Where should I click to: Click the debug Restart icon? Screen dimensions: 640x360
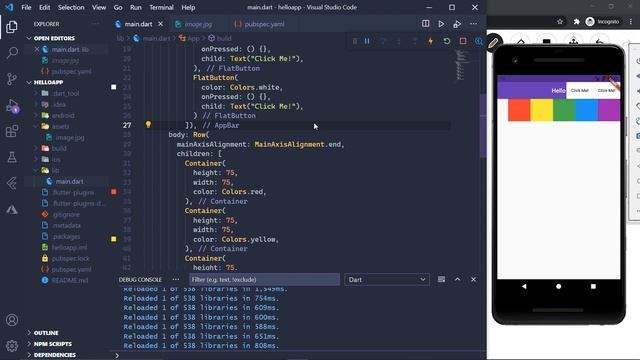click(x=447, y=41)
